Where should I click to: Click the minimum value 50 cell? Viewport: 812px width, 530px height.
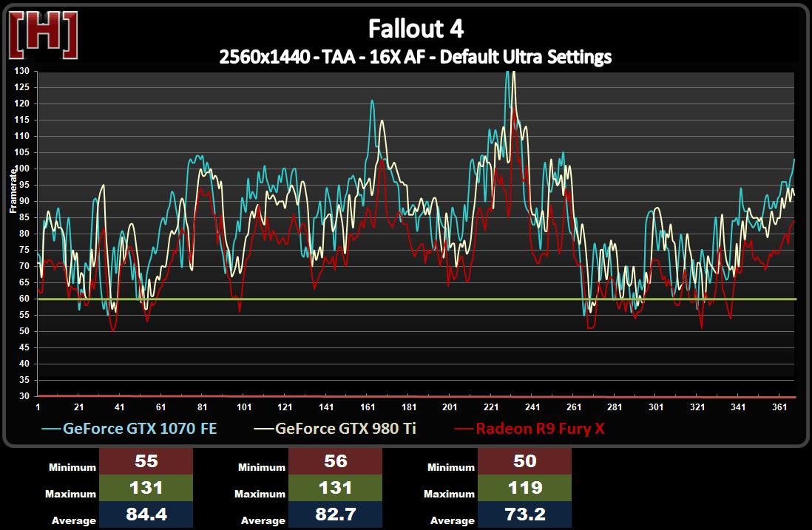point(524,461)
